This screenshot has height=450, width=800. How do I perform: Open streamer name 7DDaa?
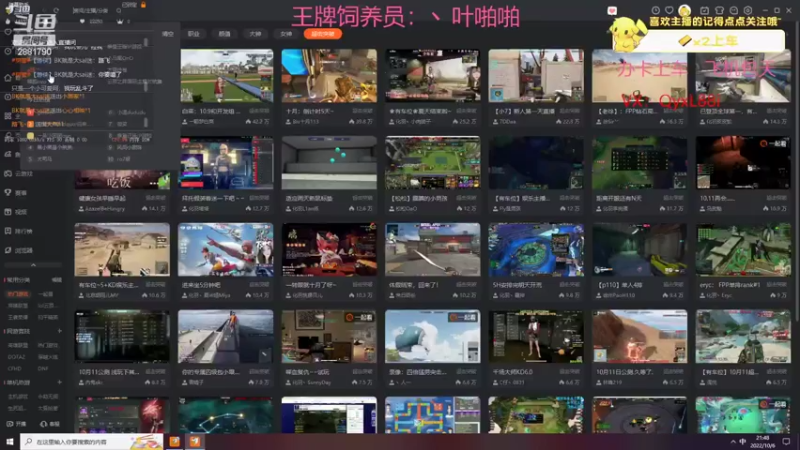[510, 122]
